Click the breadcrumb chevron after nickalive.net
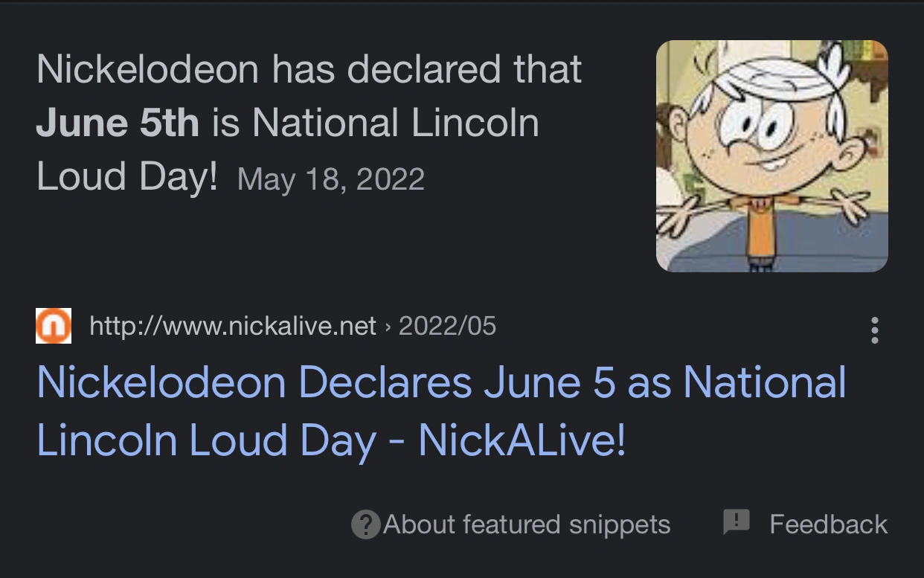This screenshot has height=578, width=924. click(x=388, y=326)
